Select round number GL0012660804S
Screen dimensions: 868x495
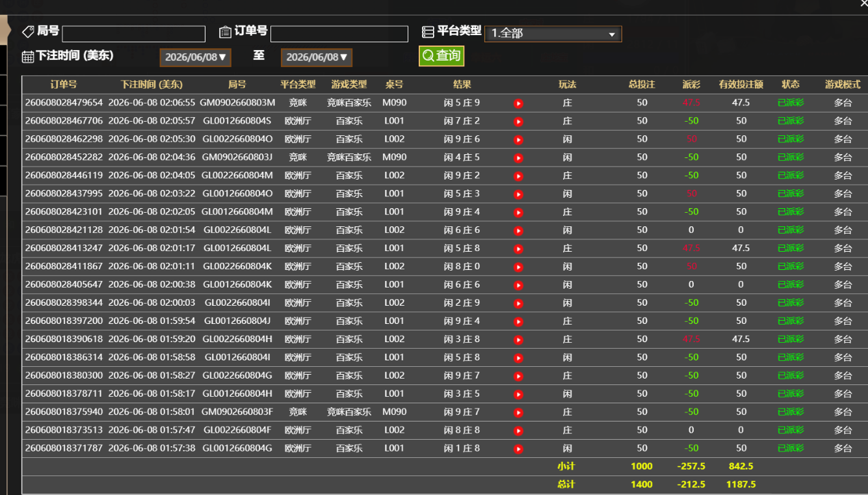click(x=237, y=121)
